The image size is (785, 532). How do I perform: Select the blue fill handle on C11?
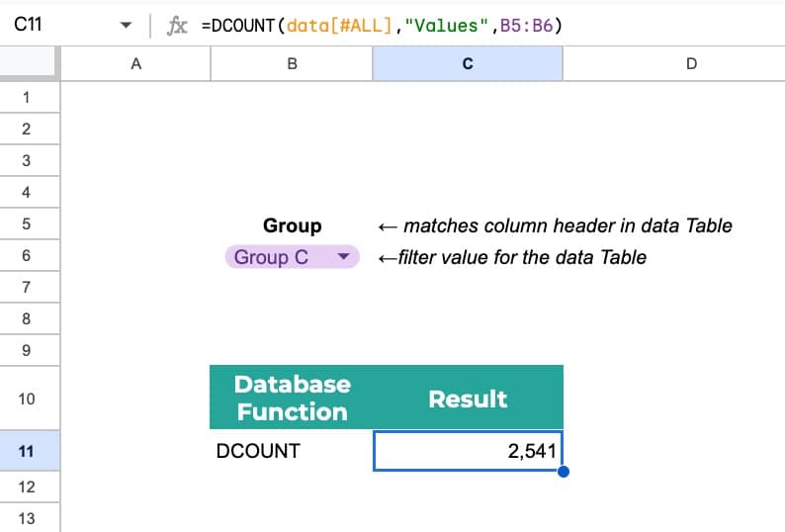(564, 471)
